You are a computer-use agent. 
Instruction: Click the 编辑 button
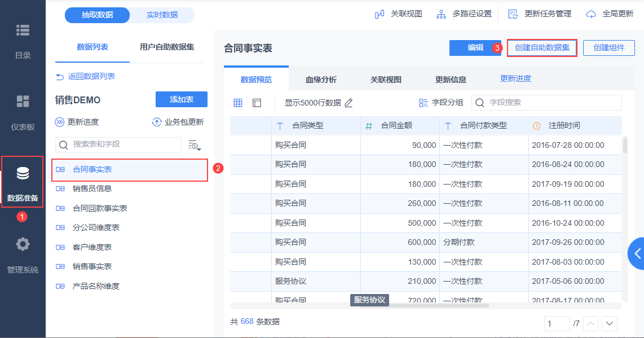point(475,48)
